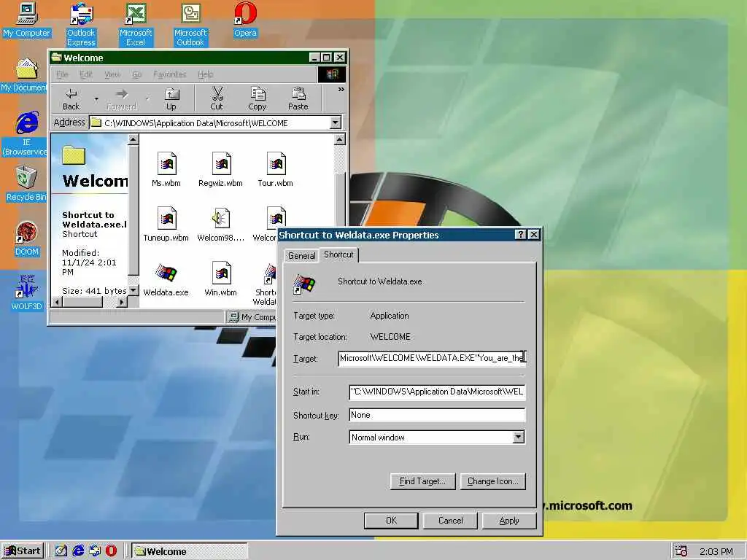Click the Shortcut key field showing None

click(x=438, y=415)
